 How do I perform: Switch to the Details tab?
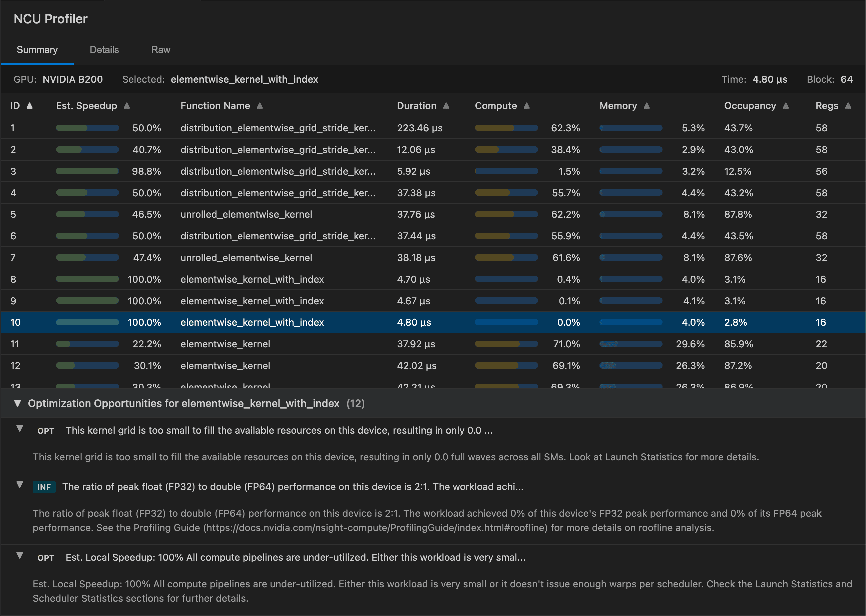point(104,49)
